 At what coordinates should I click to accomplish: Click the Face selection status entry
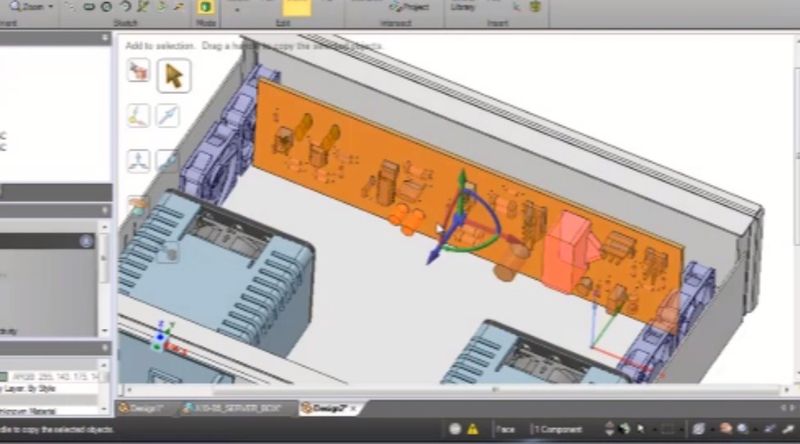[505, 429]
